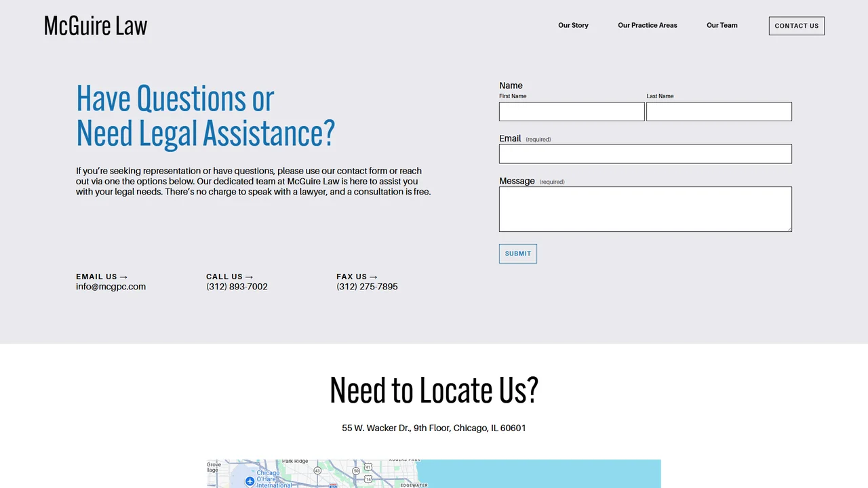Submit the contact form

click(x=518, y=253)
